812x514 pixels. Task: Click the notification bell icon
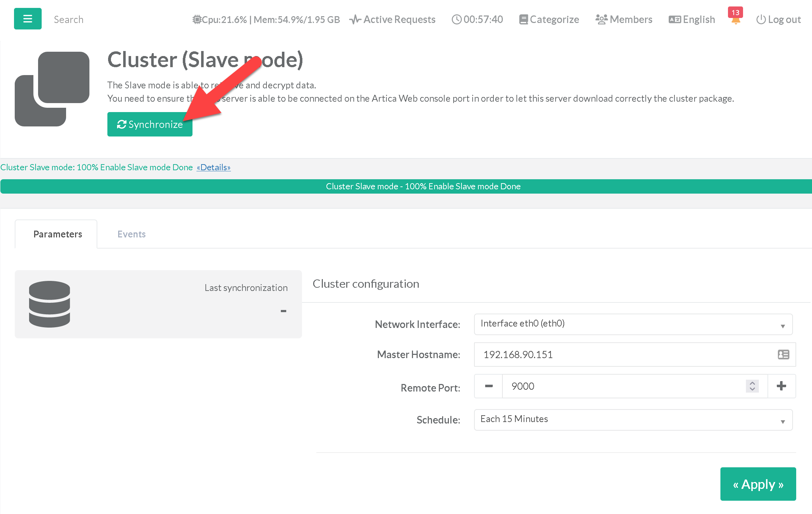(x=735, y=20)
